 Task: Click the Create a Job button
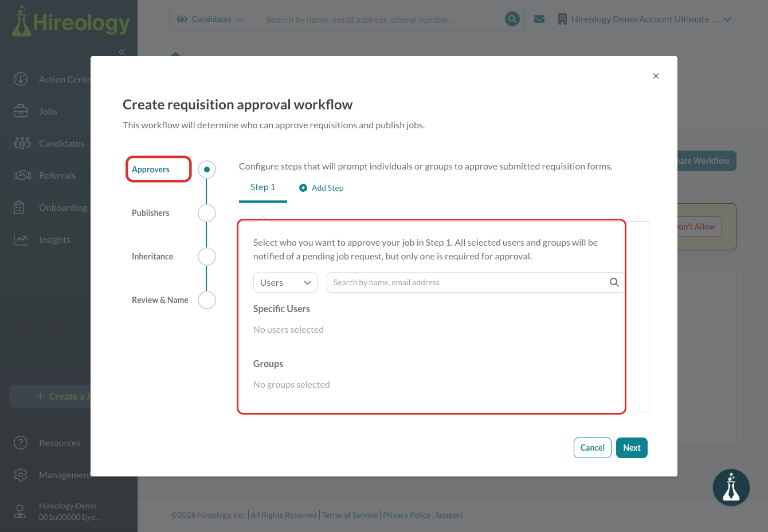[50, 396]
